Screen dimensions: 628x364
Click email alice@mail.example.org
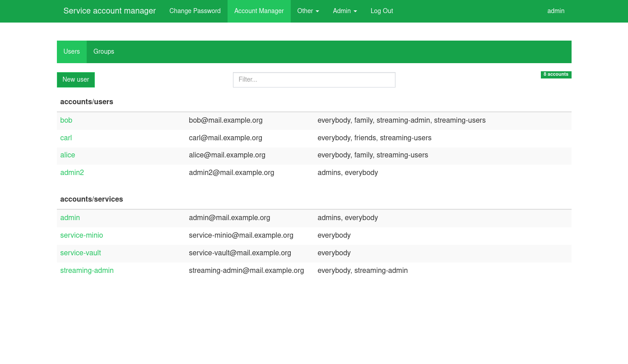[x=227, y=155]
